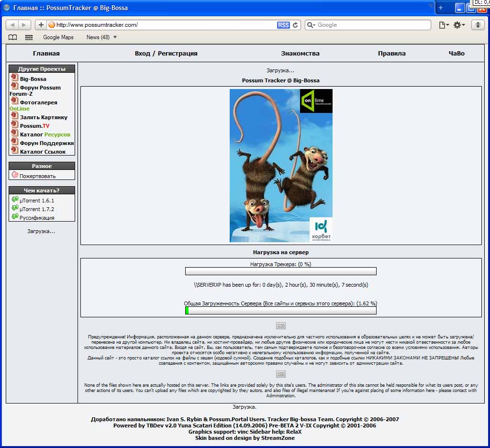Add bookmark with the plus button
This screenshot has width=490, height=448.
tap(41, 25)
